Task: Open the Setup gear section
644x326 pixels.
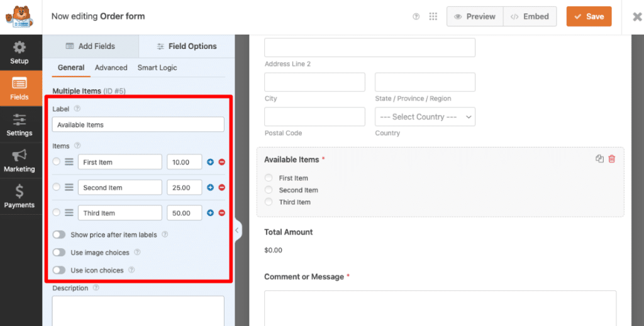Action: click(x=19, y=53)
